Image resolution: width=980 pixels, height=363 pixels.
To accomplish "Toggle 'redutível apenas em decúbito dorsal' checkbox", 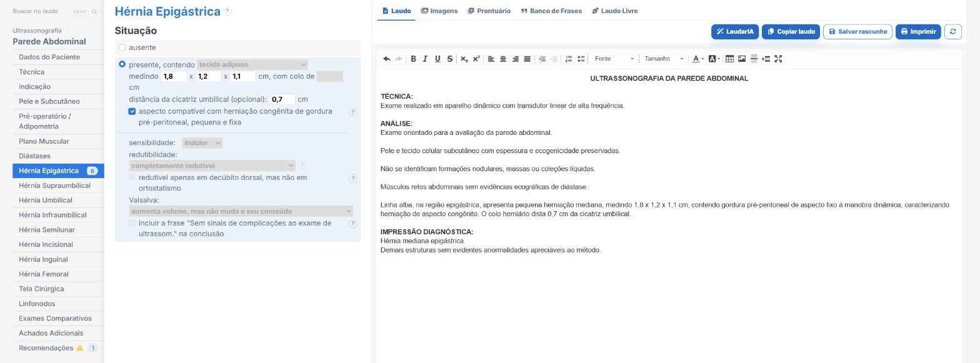I will point(132,177).
